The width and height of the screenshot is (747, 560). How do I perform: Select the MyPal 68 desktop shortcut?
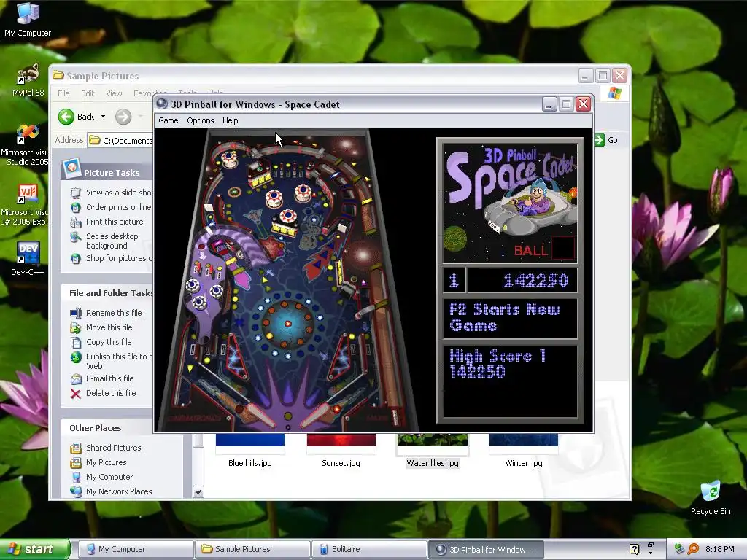tap(28, 80)
